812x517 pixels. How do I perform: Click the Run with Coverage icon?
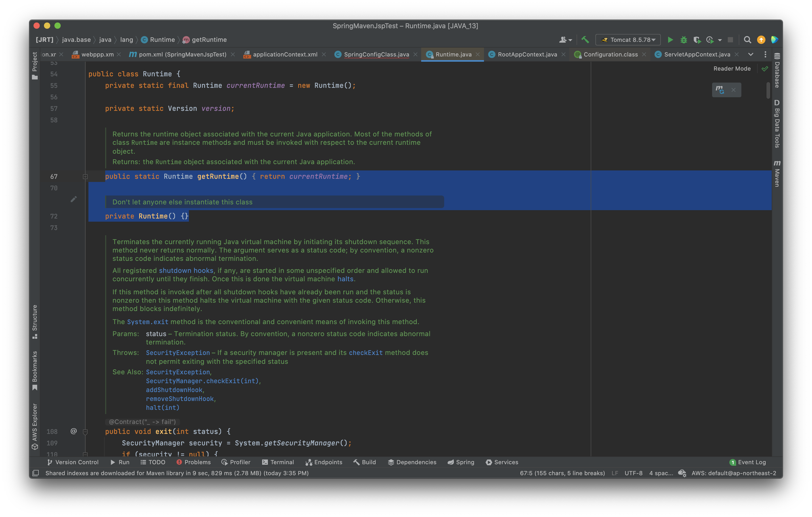(697, 40)
